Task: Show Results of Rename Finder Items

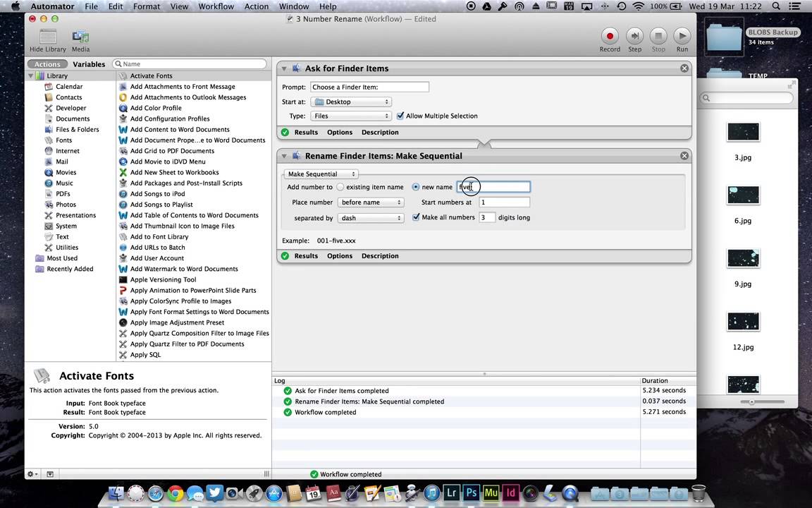Action: (x=306, y=256)
